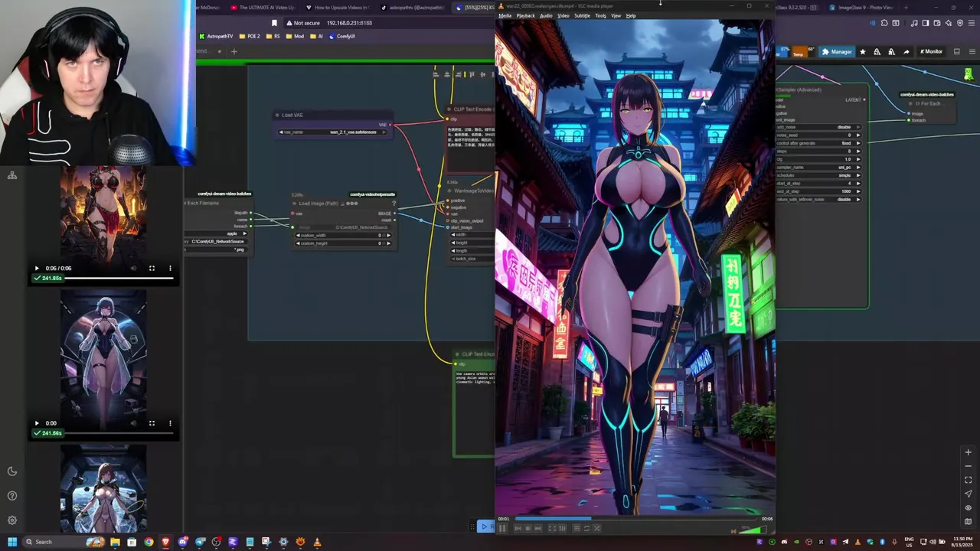980x551 pixels.
Task: Open the browser main menu icon
Action: coord(972,23)
